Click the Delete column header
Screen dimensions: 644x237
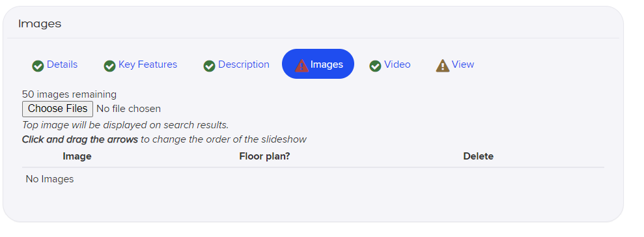[x=479, y=156]
